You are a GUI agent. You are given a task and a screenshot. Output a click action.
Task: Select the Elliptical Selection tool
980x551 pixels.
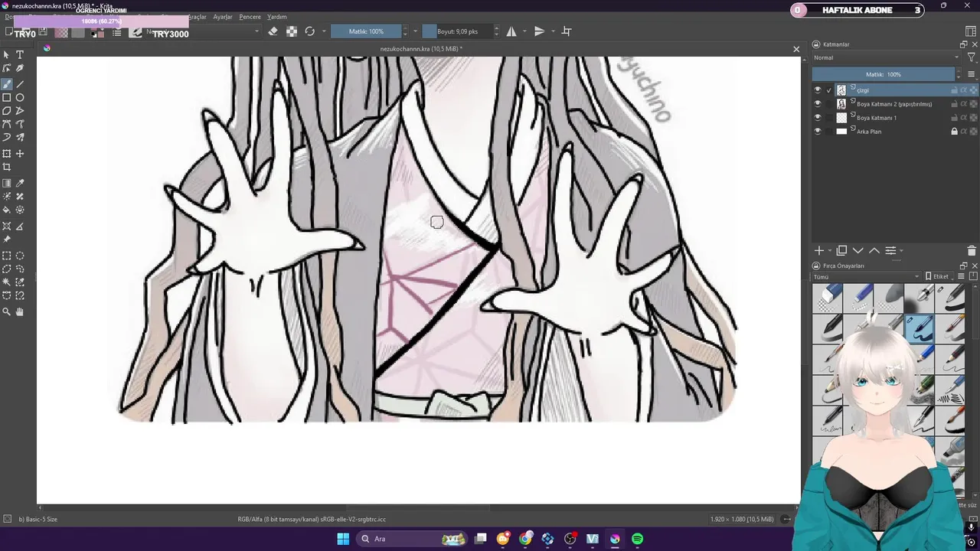(20, 256)
